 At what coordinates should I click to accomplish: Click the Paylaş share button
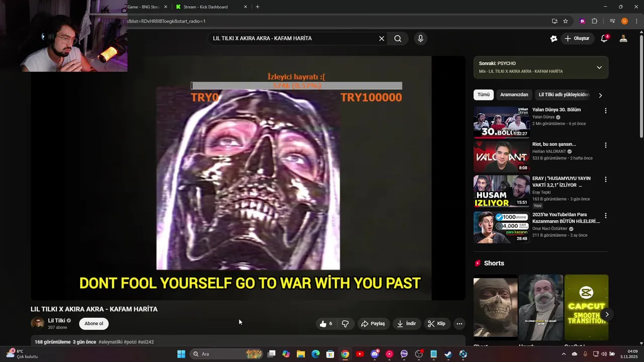pos(373,324)
